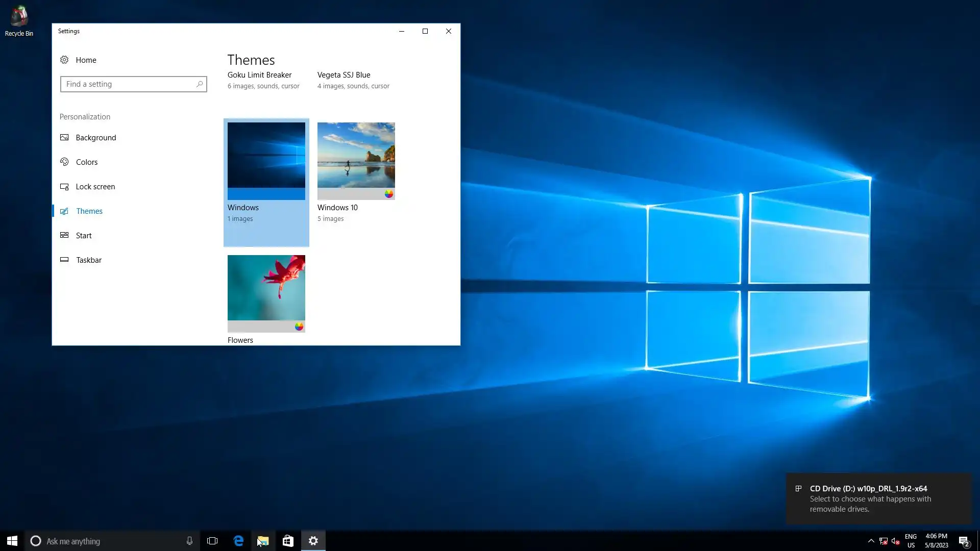Select the Goku Limit Breaker theme
Screen dimensions: 980x551
(x=259, y=75)
